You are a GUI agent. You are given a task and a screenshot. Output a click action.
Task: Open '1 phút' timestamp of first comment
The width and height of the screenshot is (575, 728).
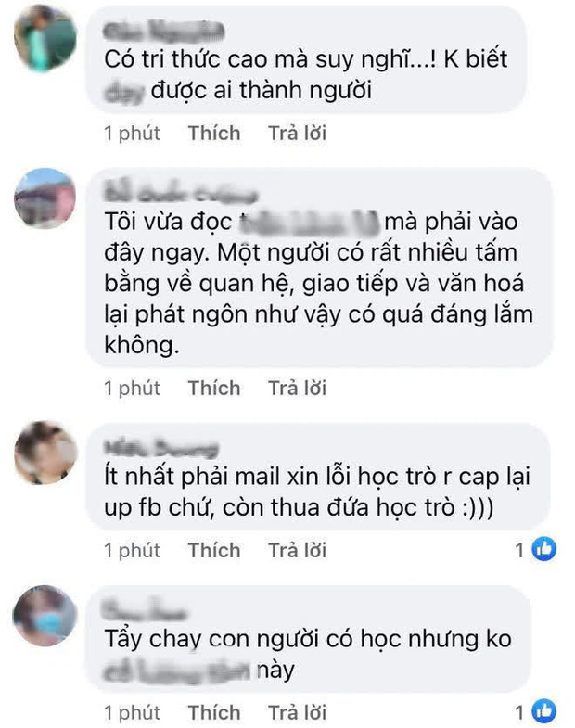[132, 134]
